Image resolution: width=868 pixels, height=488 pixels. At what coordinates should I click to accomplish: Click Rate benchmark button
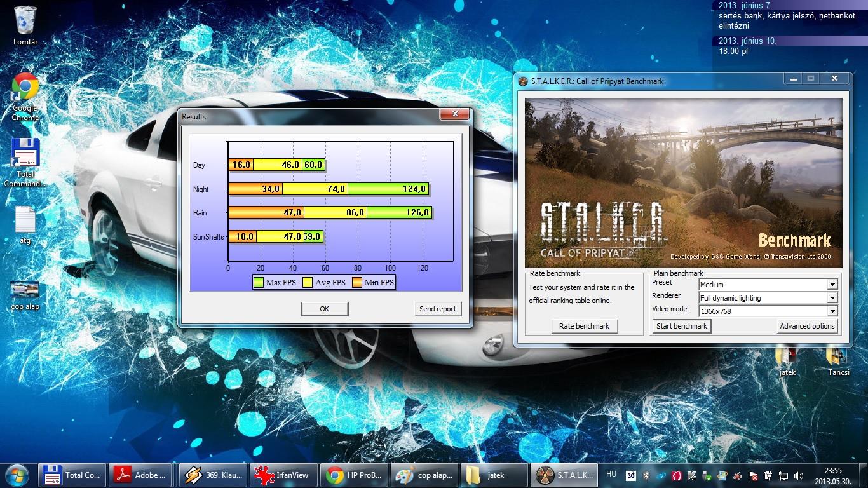[x=584, y=326]
